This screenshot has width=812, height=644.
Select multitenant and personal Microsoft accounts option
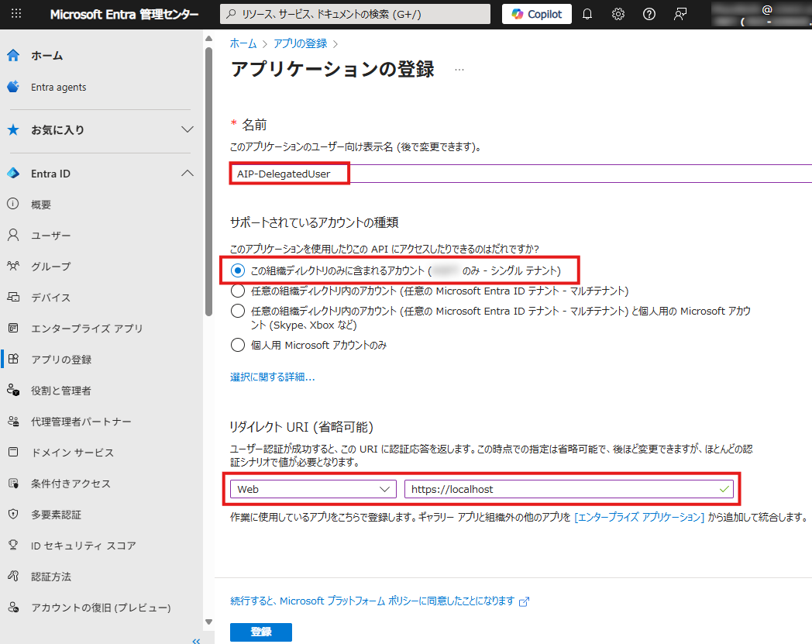[x=237, y=311]
